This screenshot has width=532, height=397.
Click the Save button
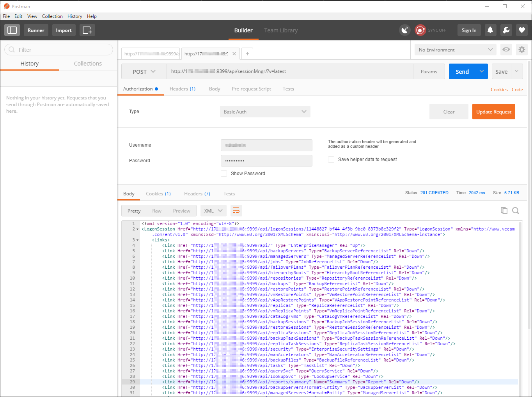pyautogui.click(x=502, y=71)
